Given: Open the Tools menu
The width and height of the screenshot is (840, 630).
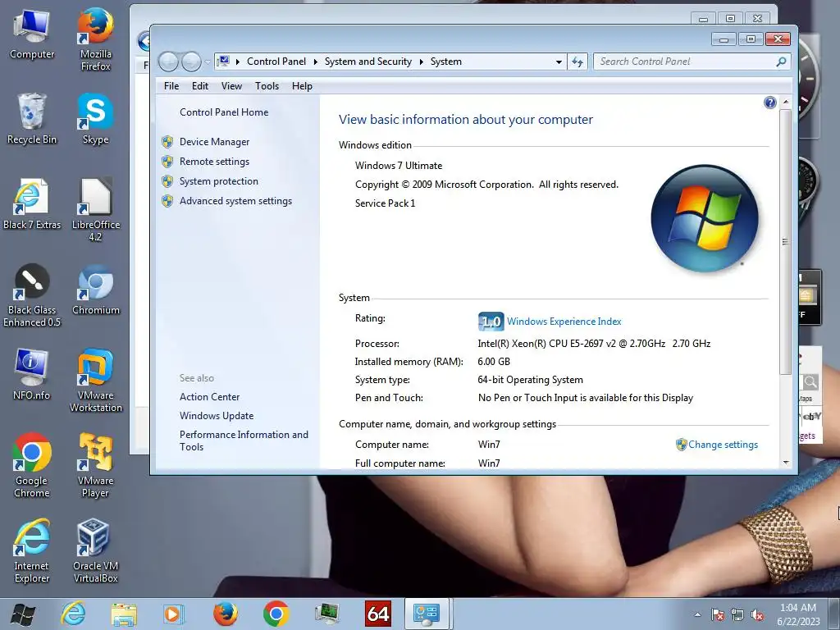Looking at the screenshot, I should [267, 85].
